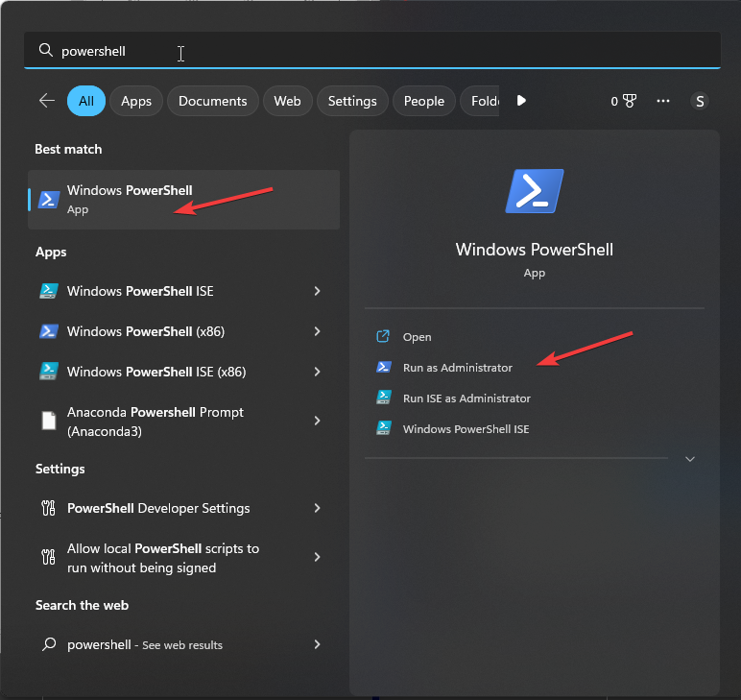
Task: Click the back arrow icon
Action: click(46, 101)
